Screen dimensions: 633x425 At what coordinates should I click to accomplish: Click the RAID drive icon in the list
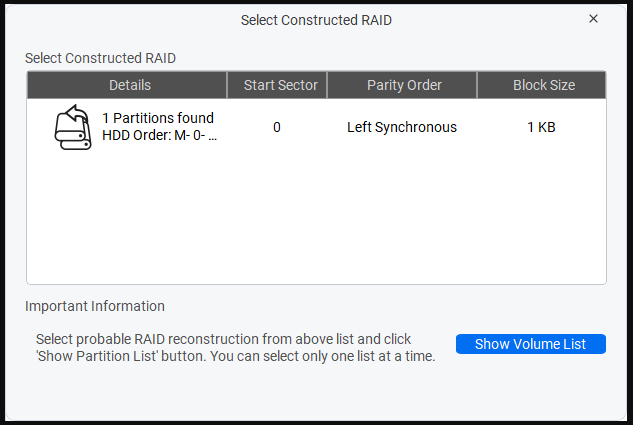72,128
